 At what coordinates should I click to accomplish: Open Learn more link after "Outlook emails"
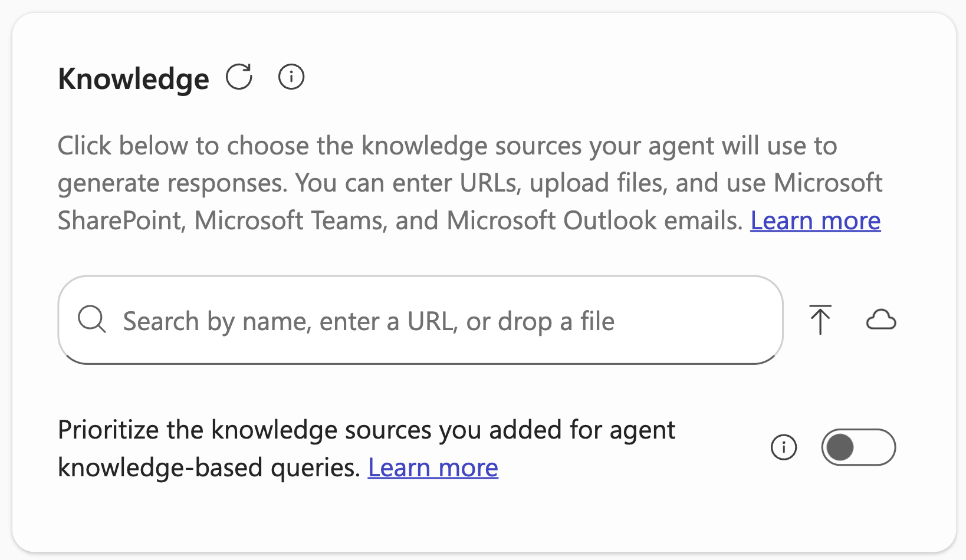[815, 221]
